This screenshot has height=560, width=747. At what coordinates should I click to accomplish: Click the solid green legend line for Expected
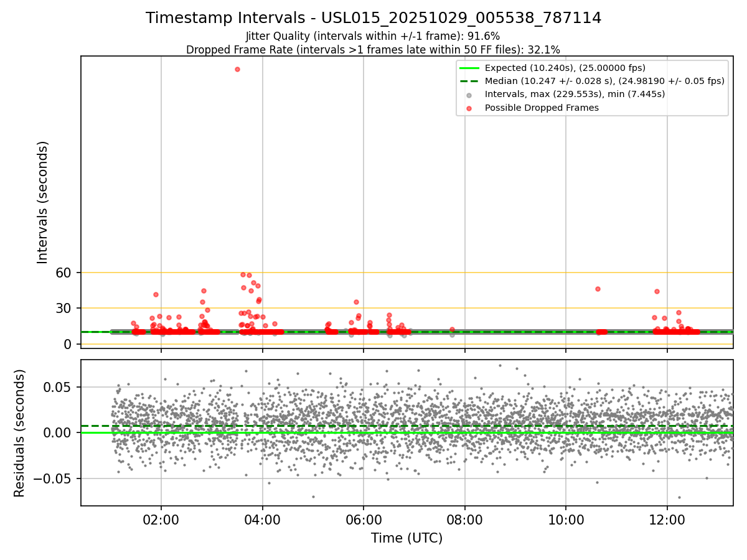click(469, 68)
